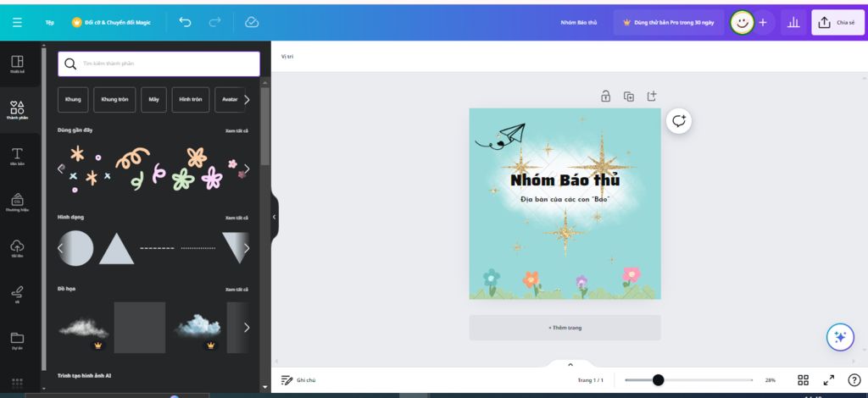Screen dimensions: 868x398
Task: Select the Mây category chip
Action: click(x=154, y=100)
